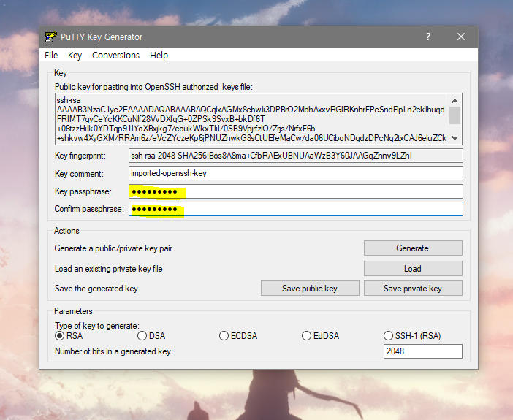
Task: Click 'Load an existing private key file' text
Action: 109,269
